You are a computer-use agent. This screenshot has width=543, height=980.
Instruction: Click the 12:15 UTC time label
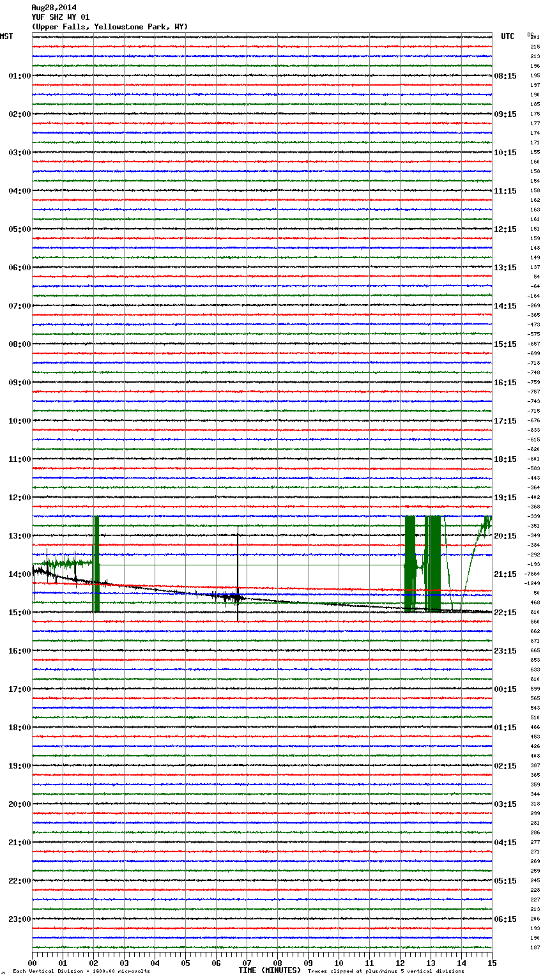pyautogui.click(x=505, y=229)
